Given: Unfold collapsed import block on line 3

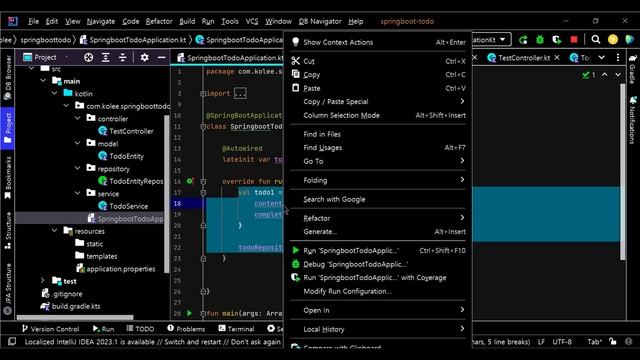Looking at the screenshot, I should coord(203,93).
